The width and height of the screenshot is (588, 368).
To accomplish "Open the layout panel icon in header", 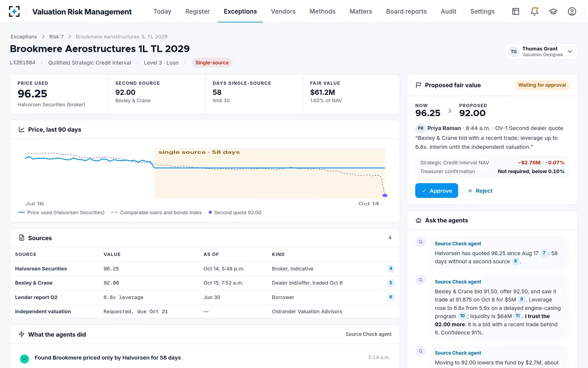I will (516, 11).
